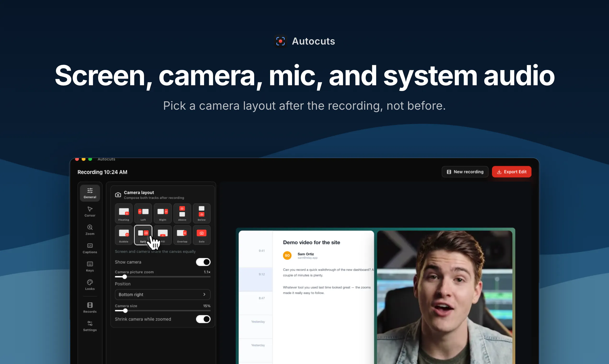Image resolution: width=609 pixels, height=364 pixels.
Task: Select the Solo camera layout
Action: 202,235
